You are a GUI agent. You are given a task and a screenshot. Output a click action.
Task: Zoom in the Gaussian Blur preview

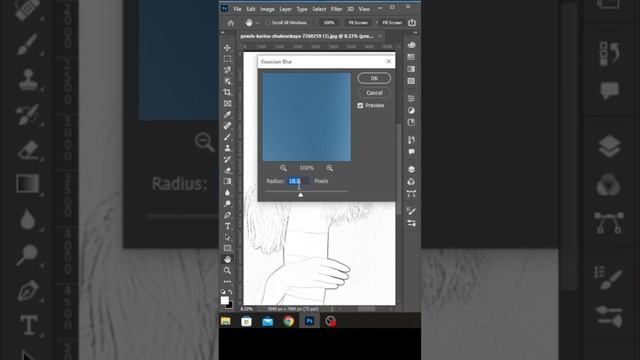(329, 168)
